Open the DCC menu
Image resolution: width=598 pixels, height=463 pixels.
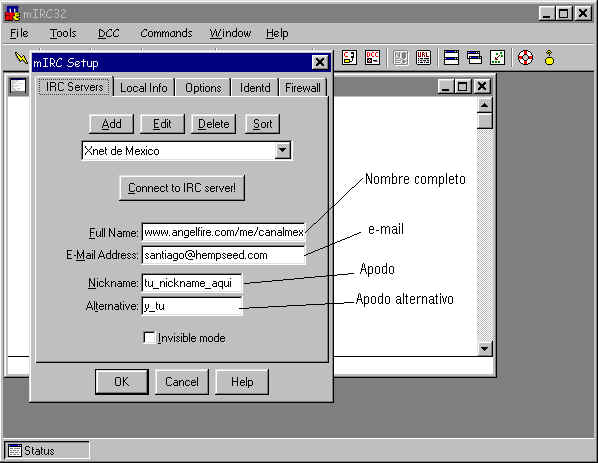[108, 34]
